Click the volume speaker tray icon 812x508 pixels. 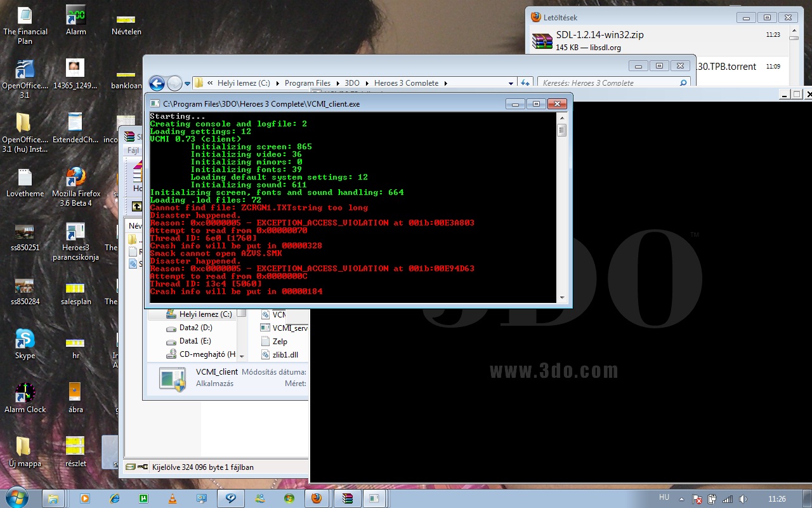click(x=743, y=499)
